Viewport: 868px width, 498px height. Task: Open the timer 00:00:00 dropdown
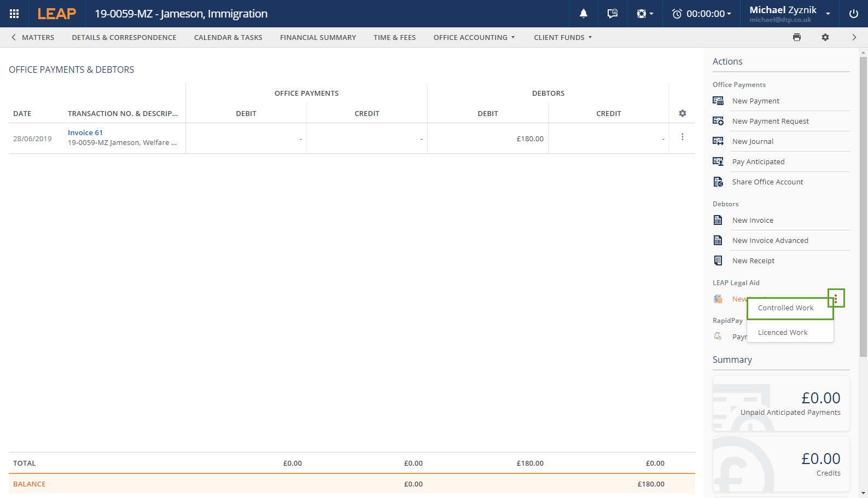coord(702,14)
